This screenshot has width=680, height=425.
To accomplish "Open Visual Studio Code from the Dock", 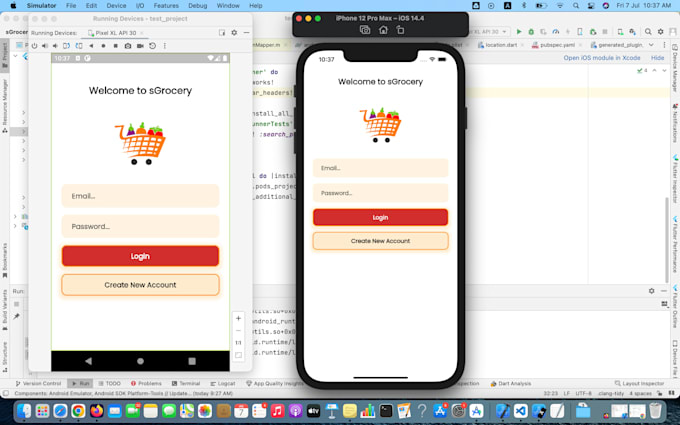I will [521, 410].
